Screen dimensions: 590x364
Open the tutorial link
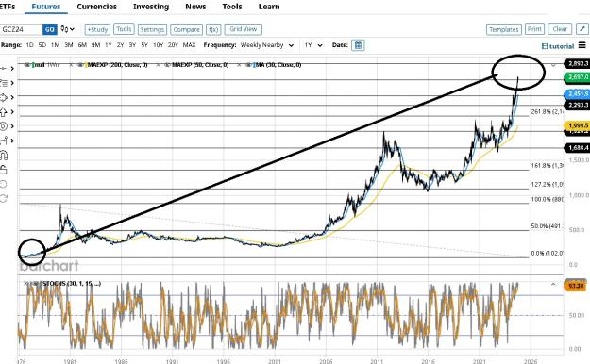pyautogui.click(x=558, y=46)
